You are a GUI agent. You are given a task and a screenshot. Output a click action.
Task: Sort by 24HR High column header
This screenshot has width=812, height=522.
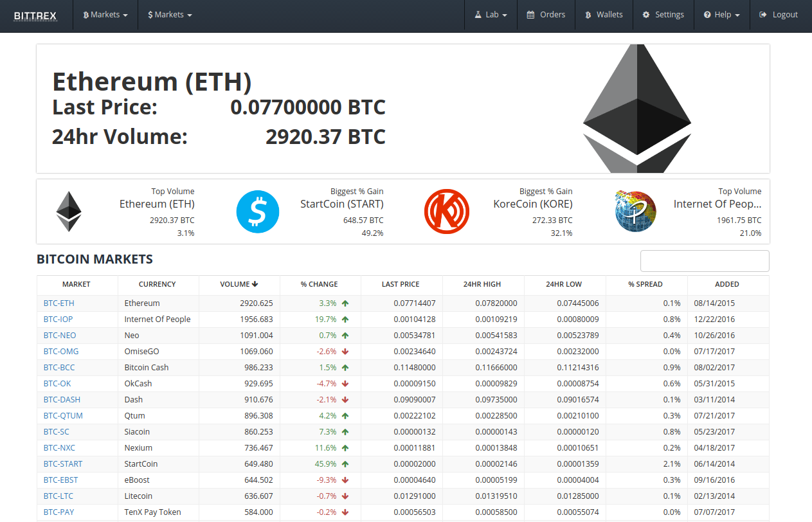click(482, 284)
